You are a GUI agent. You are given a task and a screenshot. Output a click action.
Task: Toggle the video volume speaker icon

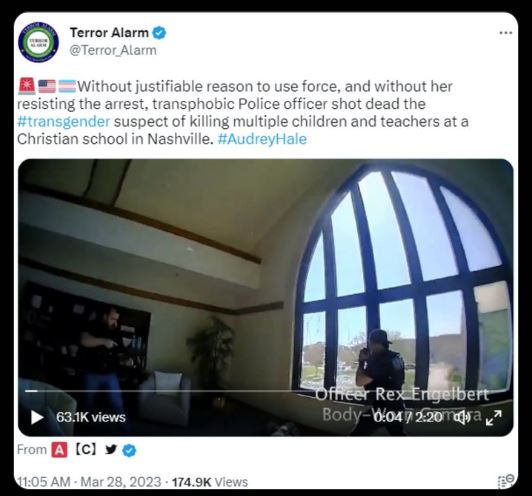click(x=462, y=417)
